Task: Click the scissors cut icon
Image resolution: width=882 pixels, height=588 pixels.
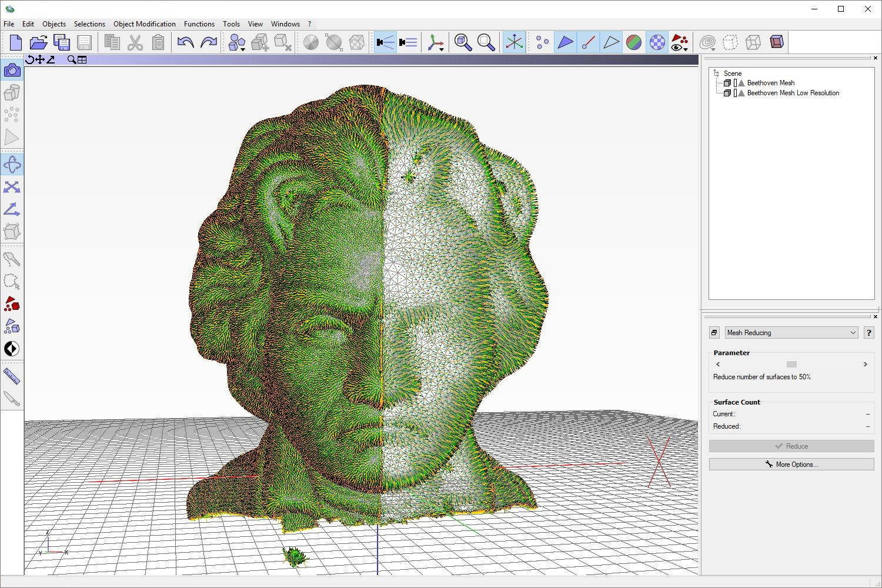Action: (x=135, y=42)
